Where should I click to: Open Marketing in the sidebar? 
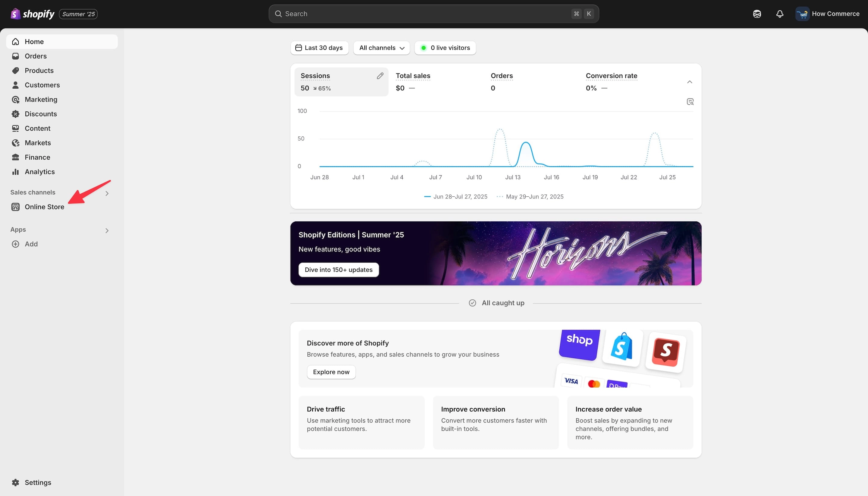(62, 99)
